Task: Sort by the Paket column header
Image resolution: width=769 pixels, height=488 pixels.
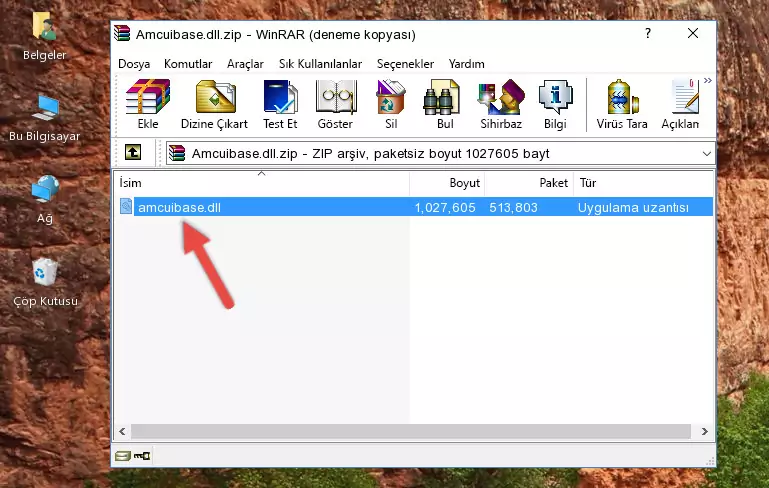Action: coord(529,183)
